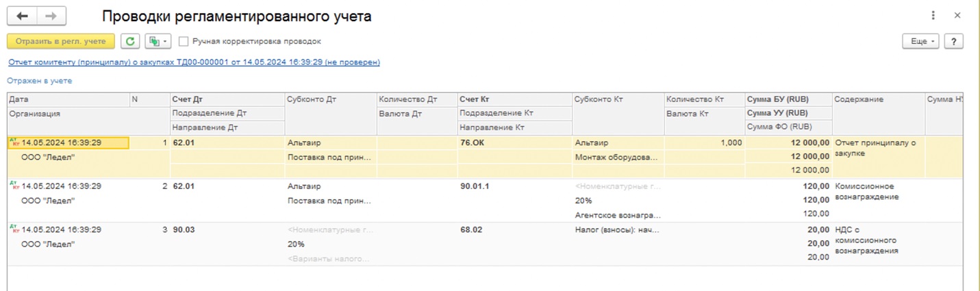Open the three-dot window options menu

pyautogui.click(x=933, y=16)
